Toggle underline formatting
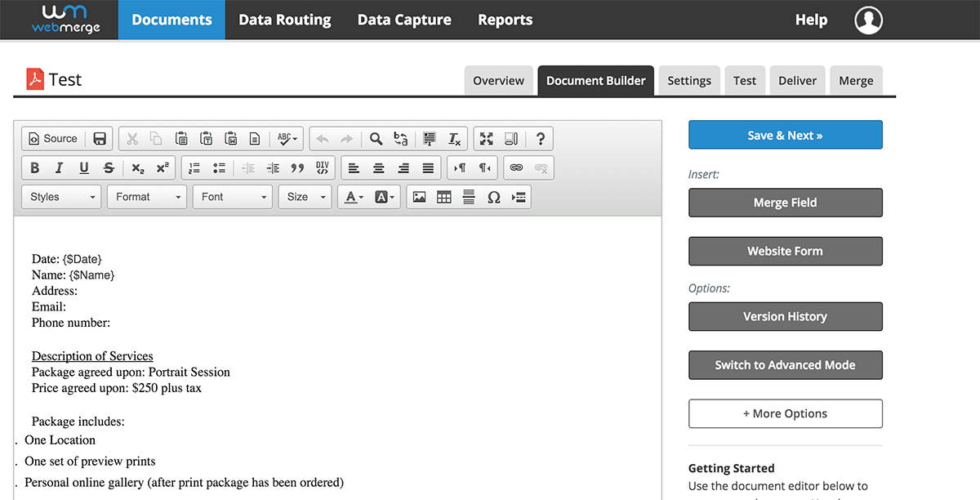Image resolution: width=980 pixels, height=500 pixels. coord(84,167)
